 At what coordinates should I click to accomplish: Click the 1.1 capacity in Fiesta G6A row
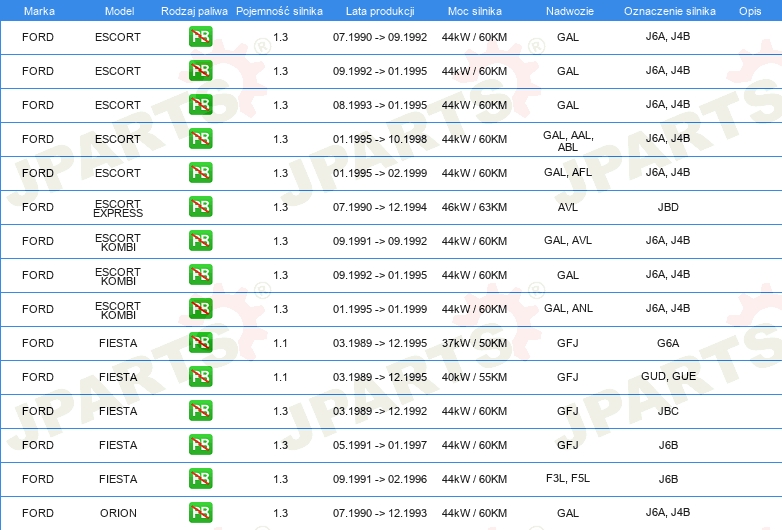(x=280, y=343)
